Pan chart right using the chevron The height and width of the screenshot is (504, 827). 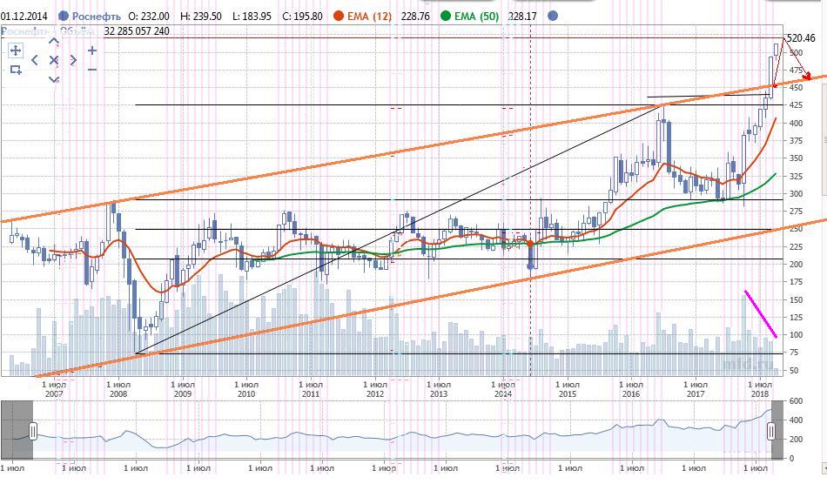[73, 60]
